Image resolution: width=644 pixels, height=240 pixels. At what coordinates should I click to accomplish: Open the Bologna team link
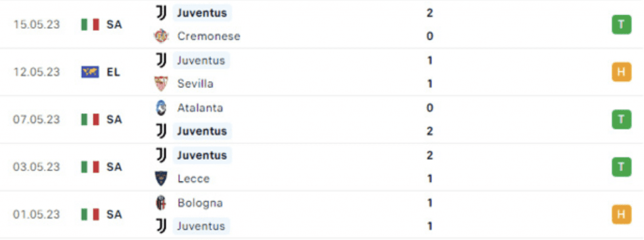pyautogui.click(x=200, y=203)
